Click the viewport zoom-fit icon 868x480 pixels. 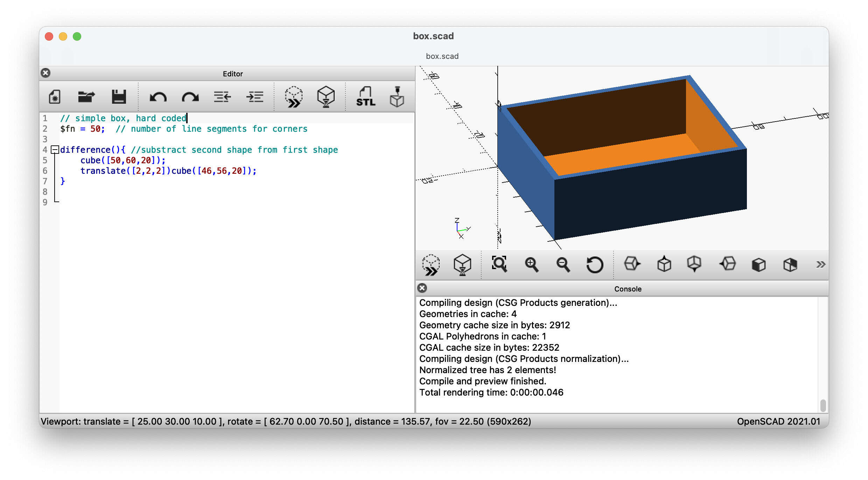coord(499,265)
